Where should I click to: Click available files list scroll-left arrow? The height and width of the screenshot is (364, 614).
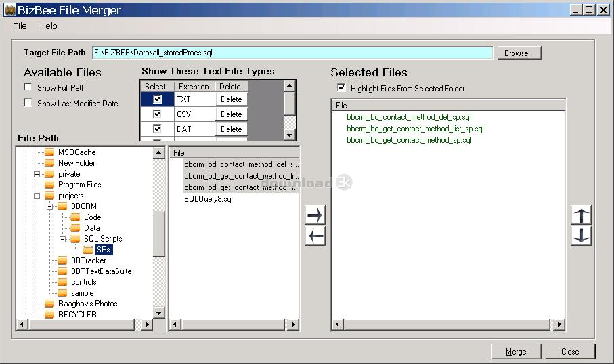tap(175, 324)
